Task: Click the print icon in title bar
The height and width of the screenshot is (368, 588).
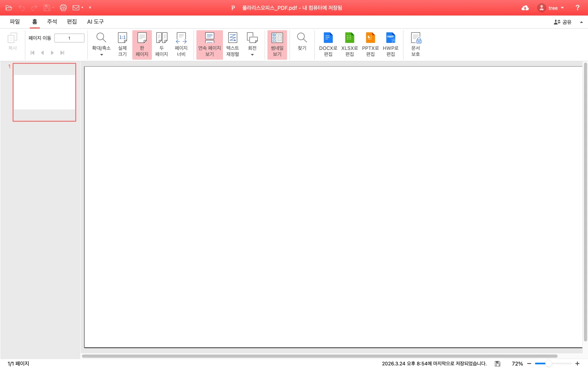Action: tap(63, 8)
